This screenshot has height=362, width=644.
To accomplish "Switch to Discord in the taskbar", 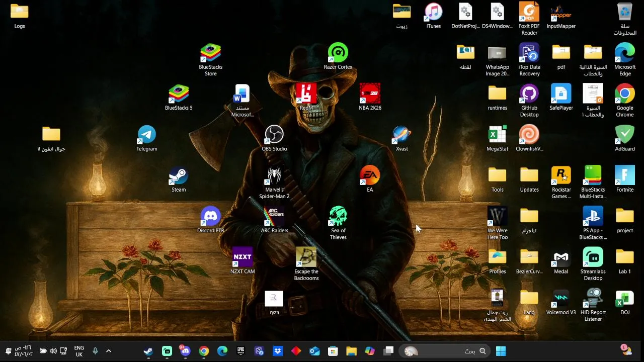I will 185,351.
